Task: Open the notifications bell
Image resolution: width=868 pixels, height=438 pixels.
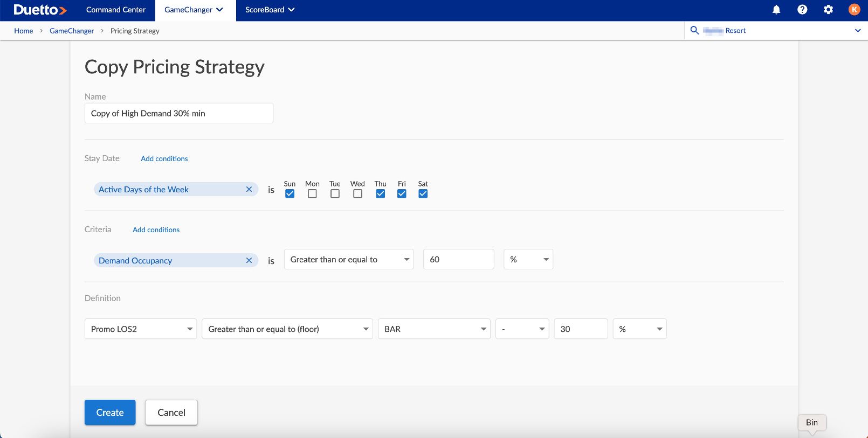Action: point(776,10)
